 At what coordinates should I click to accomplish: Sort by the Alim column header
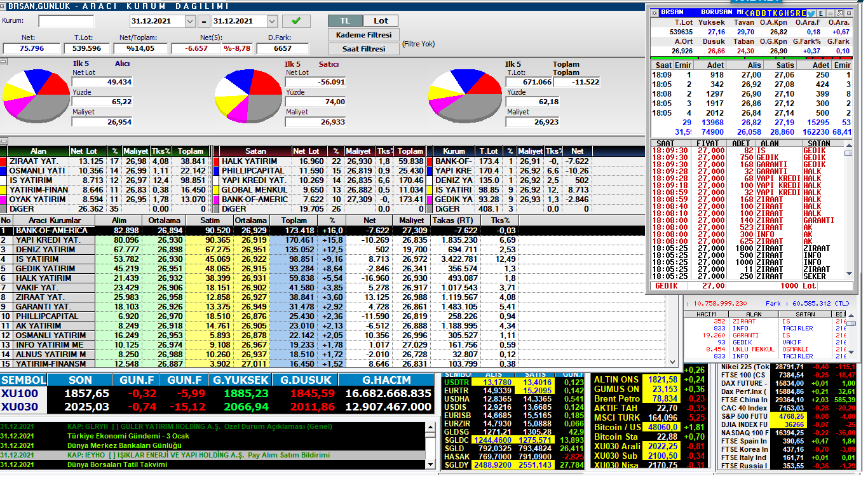(x=119, y=220)
